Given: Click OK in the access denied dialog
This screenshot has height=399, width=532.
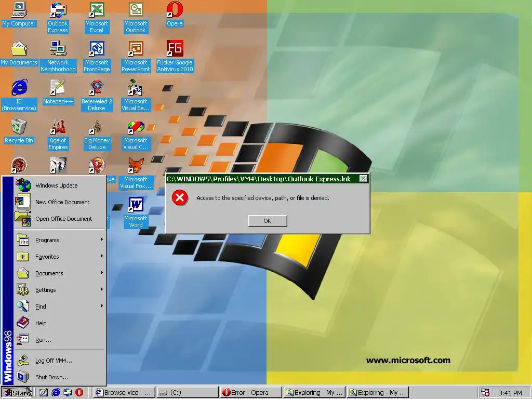Looking at the screenshot, I should (x=268, y=221).
